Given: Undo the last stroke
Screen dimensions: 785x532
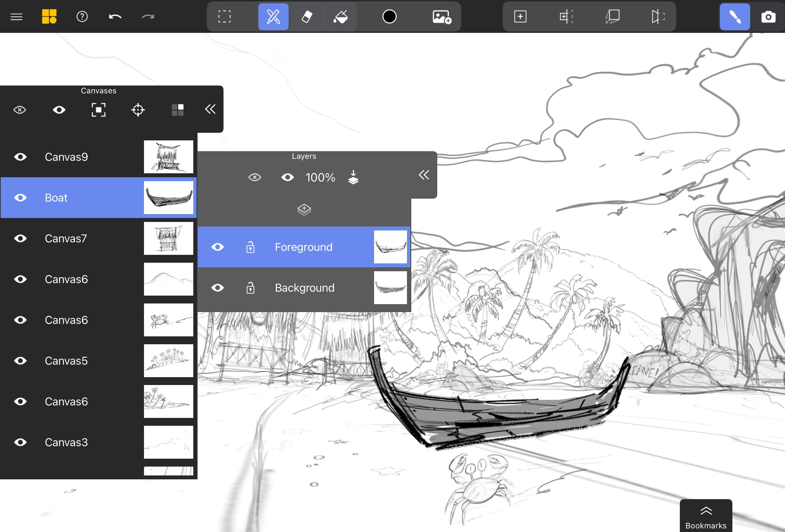Looking at the screenshot, I should pos(115,16).
